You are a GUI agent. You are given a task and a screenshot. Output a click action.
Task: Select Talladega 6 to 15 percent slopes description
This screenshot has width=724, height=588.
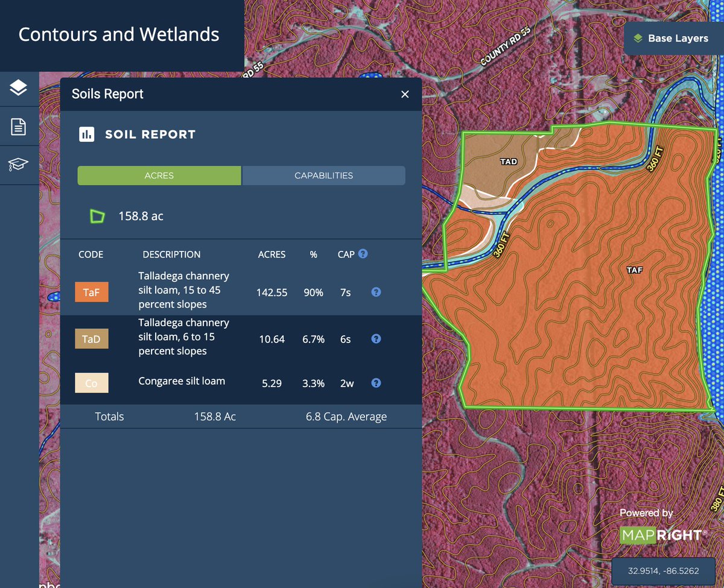coord(184,337)
